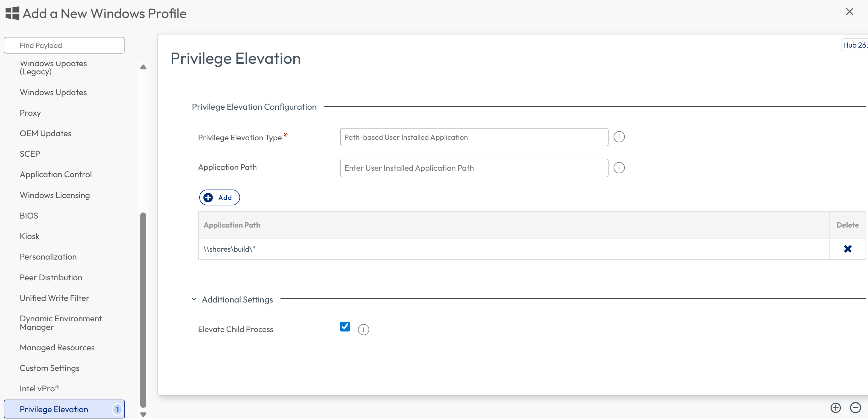Click the circled plus icon at bottom right

coord(835,408)
